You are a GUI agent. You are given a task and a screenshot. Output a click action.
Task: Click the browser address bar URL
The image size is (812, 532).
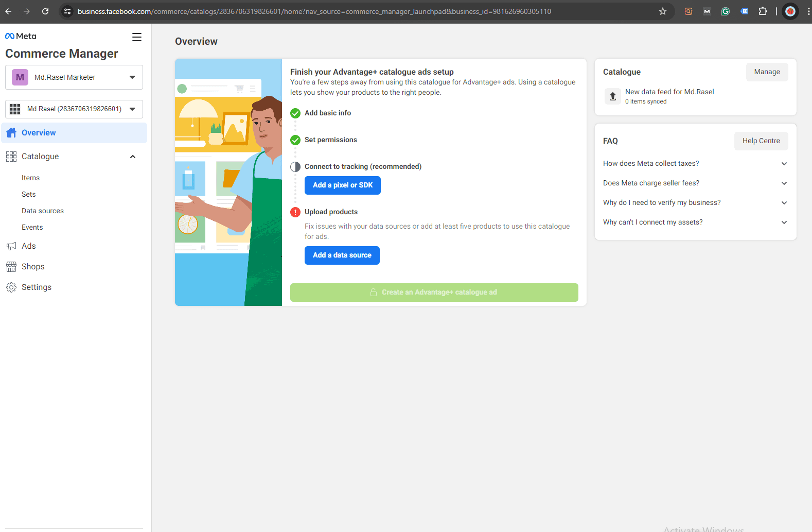click(x=314, y=11)
